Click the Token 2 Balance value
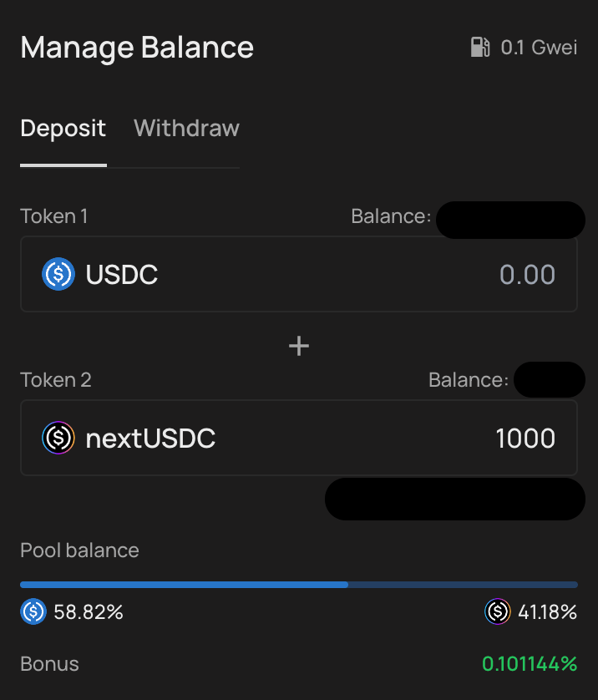Viewport: 598px width, 700px height. pyautogui.click(x=550, y=379)
